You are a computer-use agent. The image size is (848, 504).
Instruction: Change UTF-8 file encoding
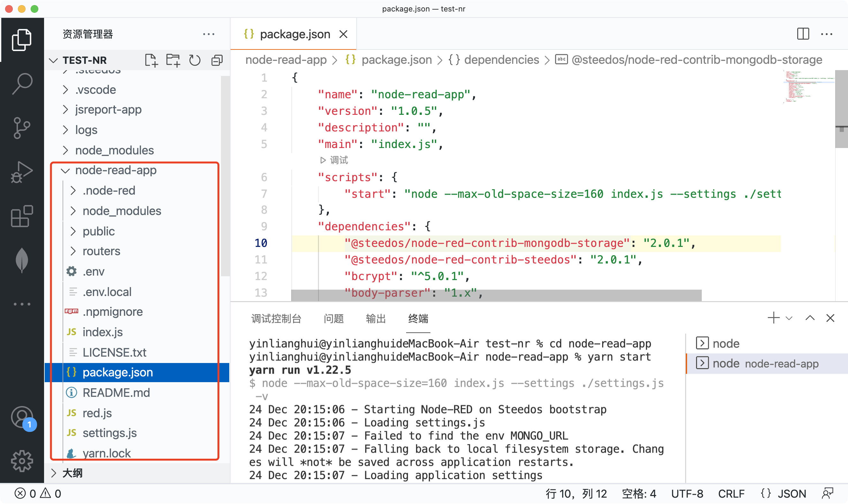[x=687, y=493]
